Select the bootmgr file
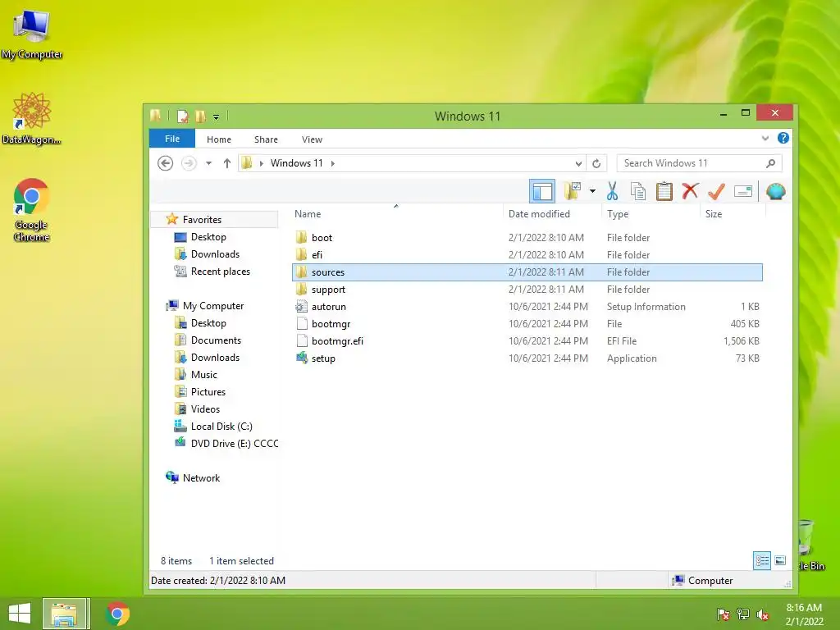Image resolution: width=840 pixels, height=630 pixels. (527, 323)
